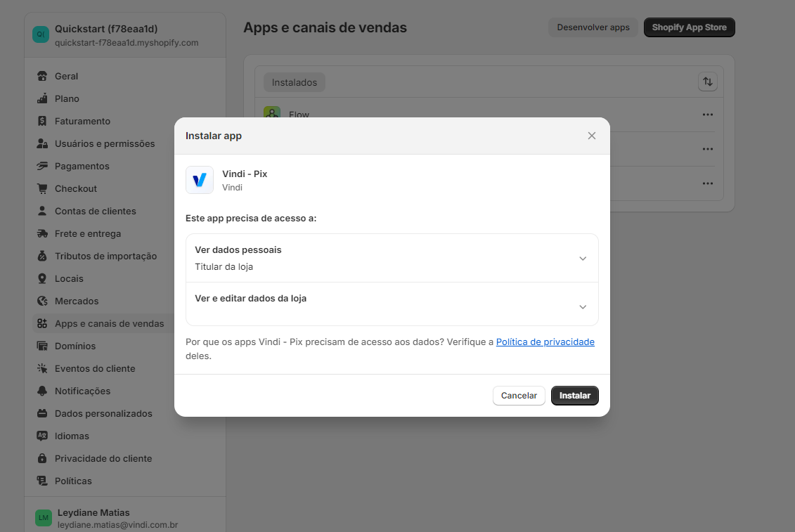
Task: Click the Políticas document icon
Action: tap(42, 481)
